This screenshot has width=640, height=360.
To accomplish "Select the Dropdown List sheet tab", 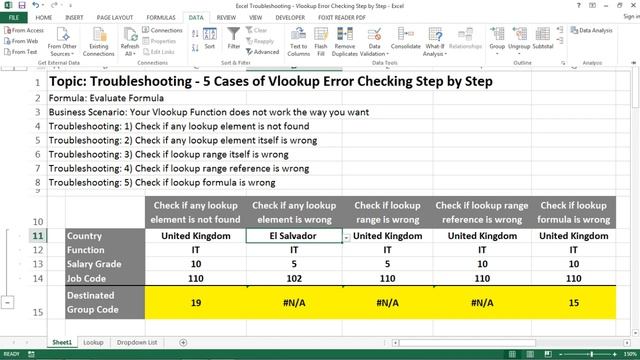I will [x=137, y=342].
